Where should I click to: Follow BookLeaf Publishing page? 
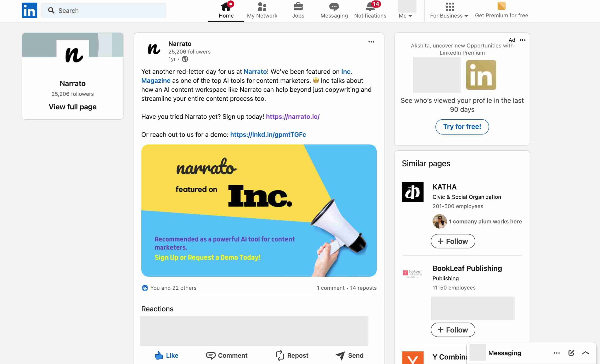click(453, 330)
